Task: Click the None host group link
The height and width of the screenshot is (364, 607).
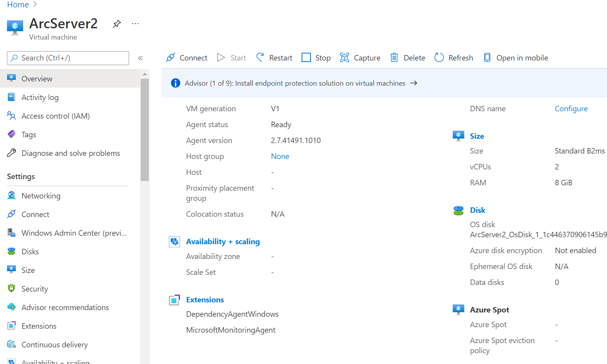Action: pos(280,156)
